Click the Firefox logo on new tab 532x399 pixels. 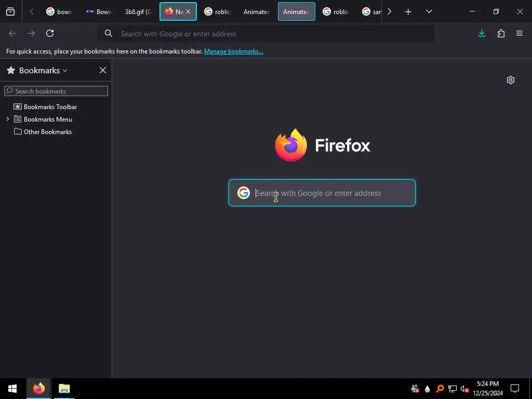(x=291, y=145)
